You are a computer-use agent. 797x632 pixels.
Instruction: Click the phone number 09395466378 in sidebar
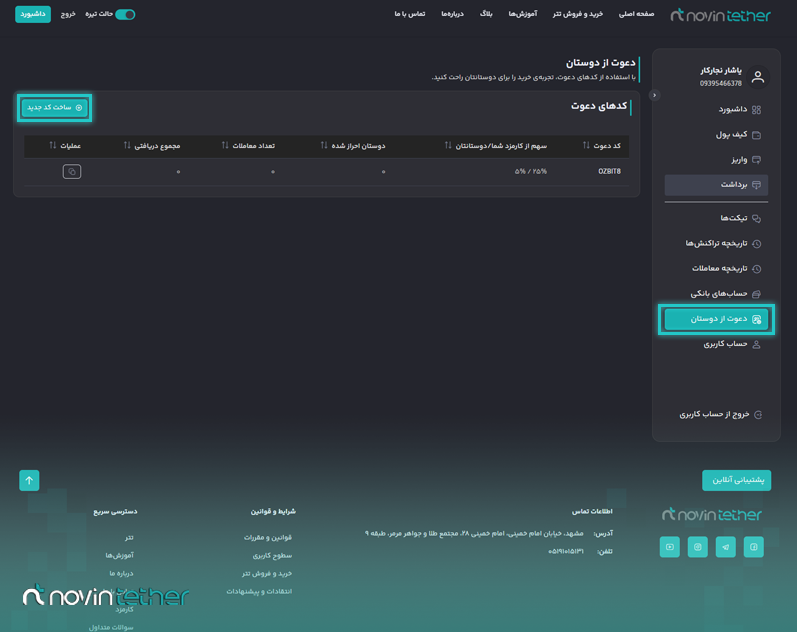point(721,83)
